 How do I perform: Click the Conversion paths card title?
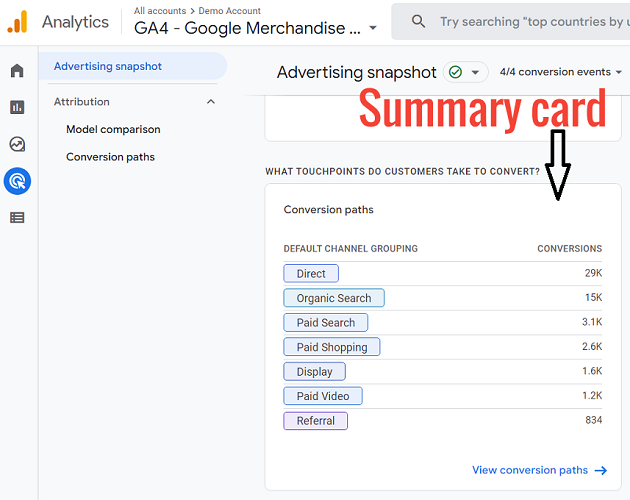(328, 209)
